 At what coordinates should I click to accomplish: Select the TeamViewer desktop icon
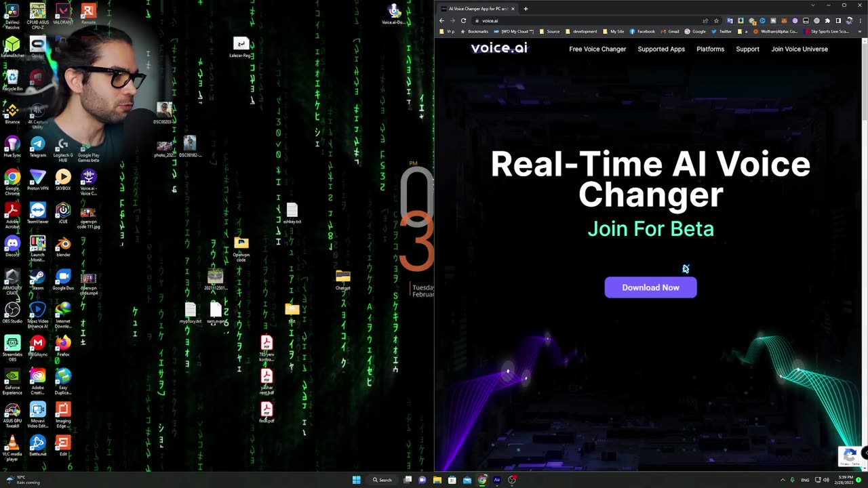click(37, 213)
